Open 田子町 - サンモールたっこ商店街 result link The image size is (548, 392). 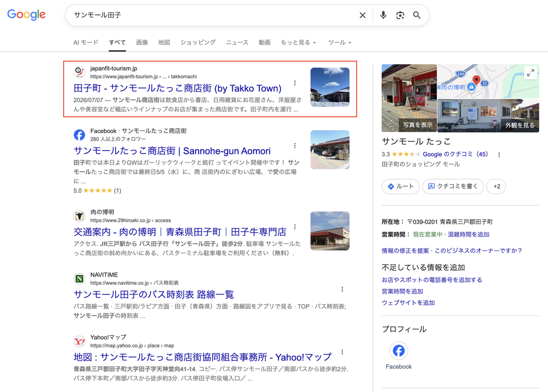point(178,88)
